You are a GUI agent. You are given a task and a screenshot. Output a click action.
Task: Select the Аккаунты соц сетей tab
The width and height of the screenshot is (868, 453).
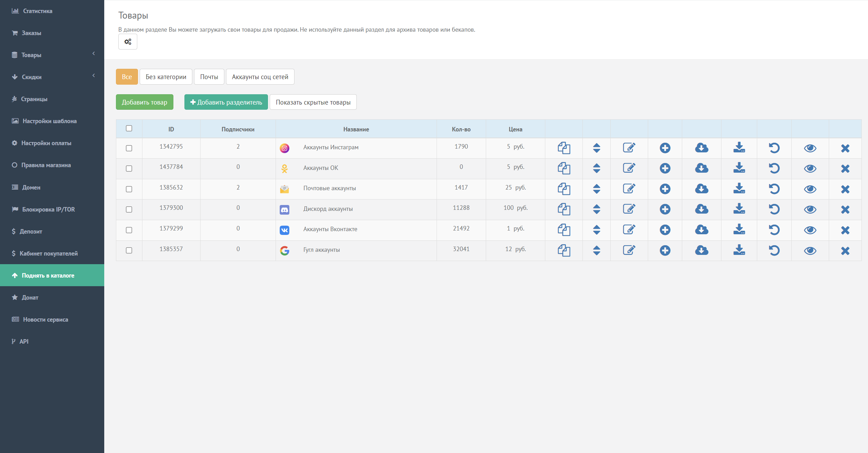(x=260, y=77)
